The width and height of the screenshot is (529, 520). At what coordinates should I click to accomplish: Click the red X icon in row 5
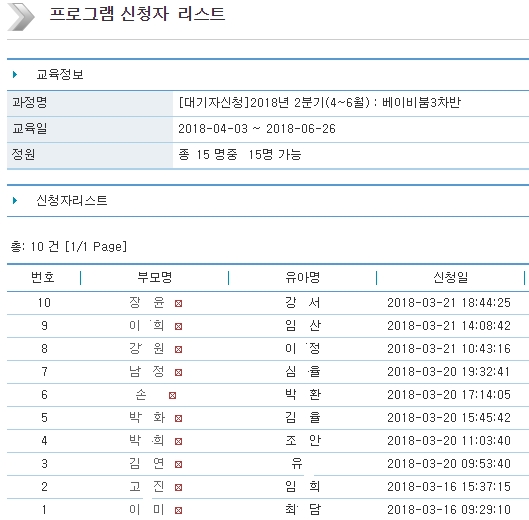click(x=178, y=418)
